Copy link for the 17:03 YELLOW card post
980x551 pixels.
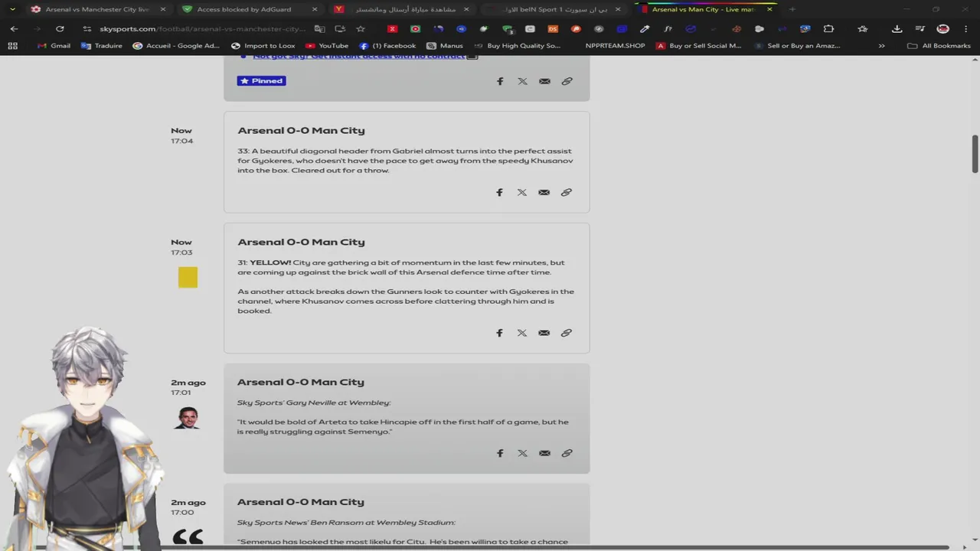[566, 333]
